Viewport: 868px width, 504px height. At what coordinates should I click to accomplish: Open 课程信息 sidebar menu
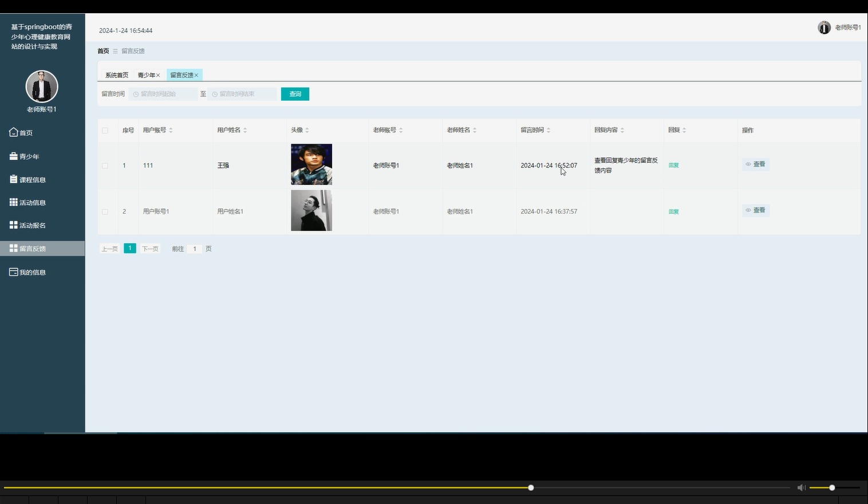coord(42,179)
